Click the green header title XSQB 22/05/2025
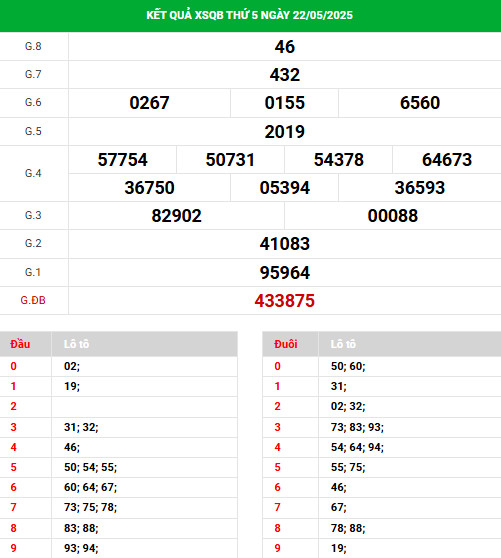501x558 pixels. click(249, 15)
